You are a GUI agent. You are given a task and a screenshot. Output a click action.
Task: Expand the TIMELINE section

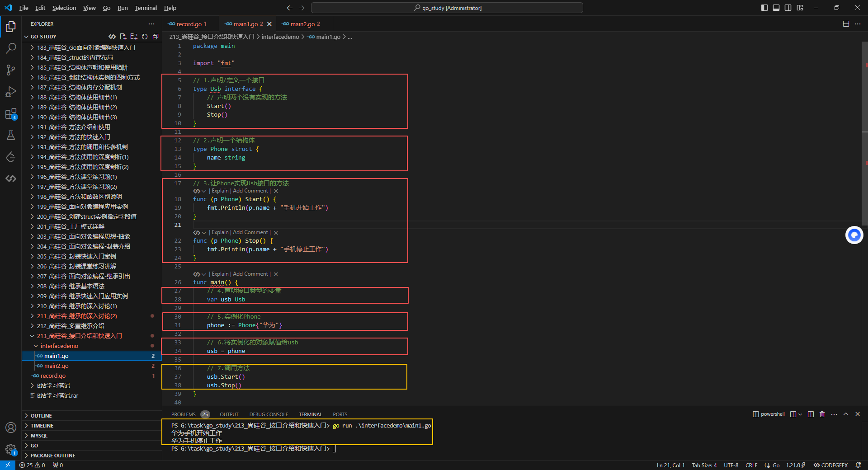coord(92,426)
